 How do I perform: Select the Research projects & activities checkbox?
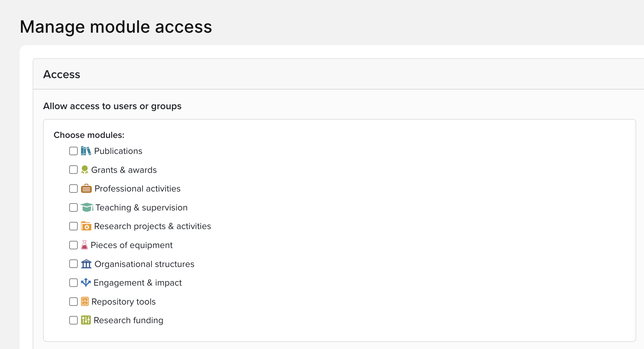(73, 226)
